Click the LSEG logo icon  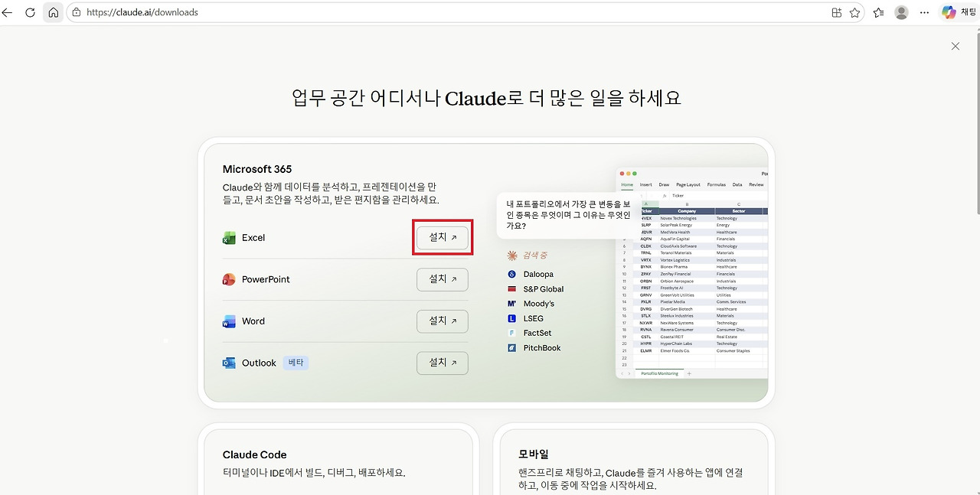(x=512, y=318)
